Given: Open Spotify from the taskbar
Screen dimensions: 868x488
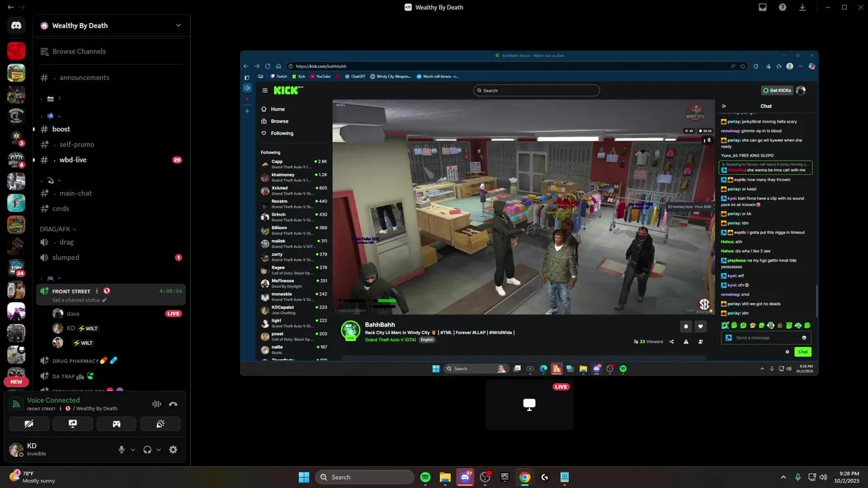Looking at the screenshot, I should [x=425, y=477].
